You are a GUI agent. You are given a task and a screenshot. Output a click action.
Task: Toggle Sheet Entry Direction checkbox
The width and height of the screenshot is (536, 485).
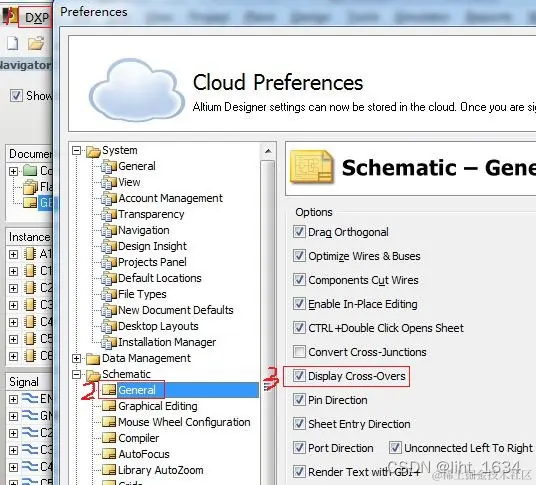pyautogui.click(x=299, y=423)
